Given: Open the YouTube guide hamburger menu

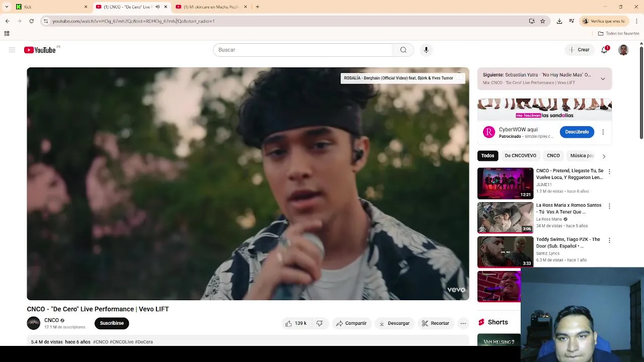Looking at the screenshot, I should pos(12,50).
